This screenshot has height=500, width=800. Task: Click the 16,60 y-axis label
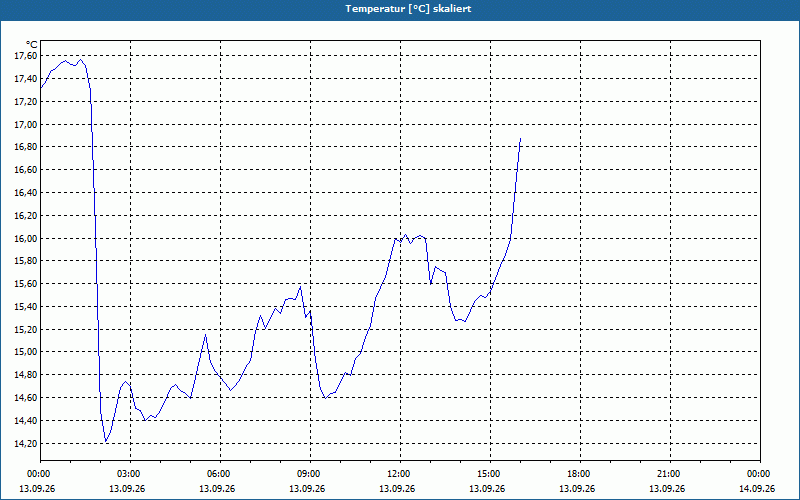point(26,170)
